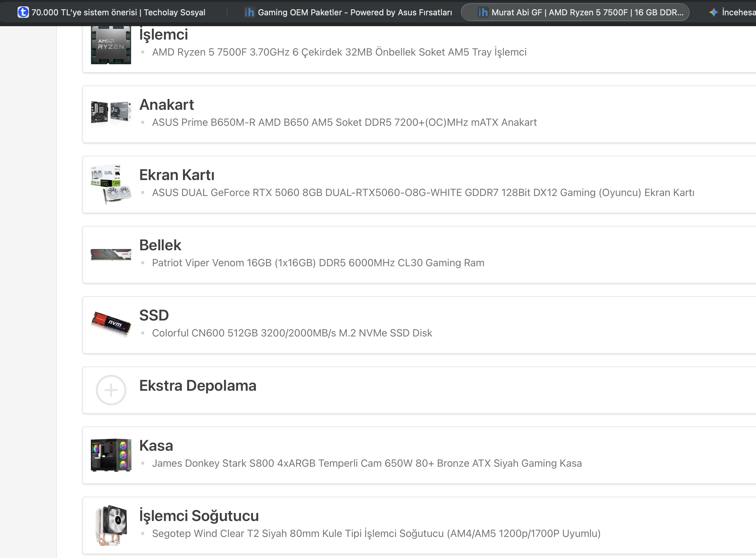Click the İşlemci Soğutucu heading
756x558 pixels.
point(199,516)
